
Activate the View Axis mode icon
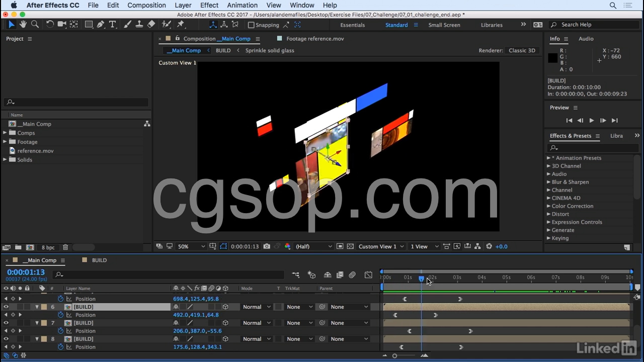pyautogui.click(x=235, y=25)
